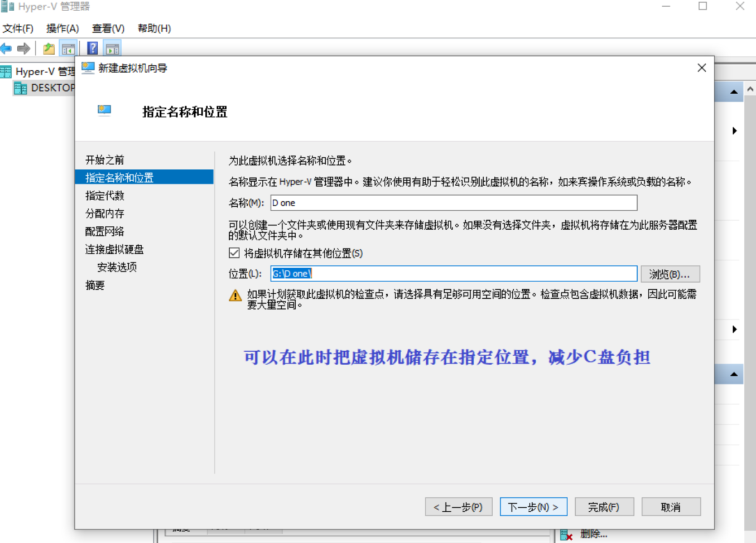756x543 pixels.
Task: Open the 帮助(H) menu
Action: click(x=154, y=28)
